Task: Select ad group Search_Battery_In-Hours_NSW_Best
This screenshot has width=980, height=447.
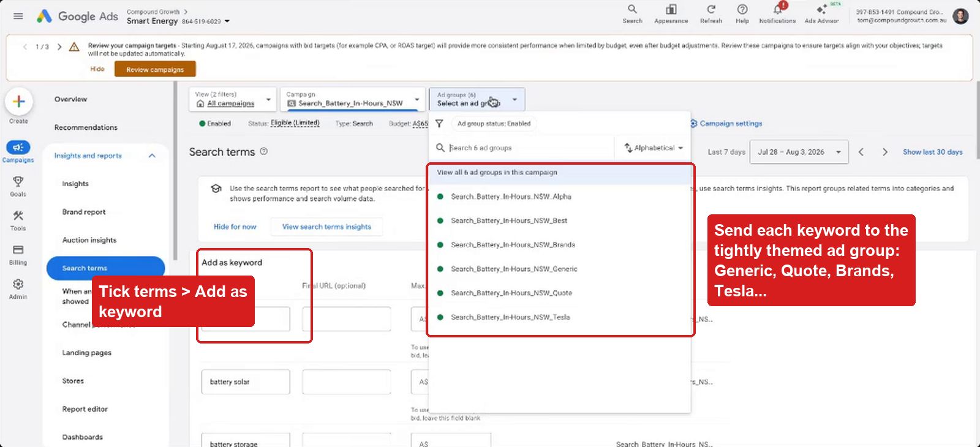Action: coord(560,220)
